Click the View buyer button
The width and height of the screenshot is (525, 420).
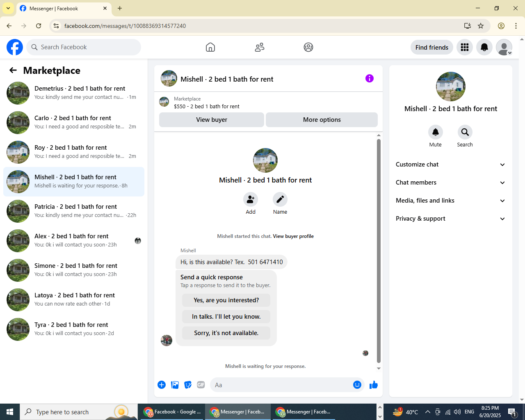212,120
